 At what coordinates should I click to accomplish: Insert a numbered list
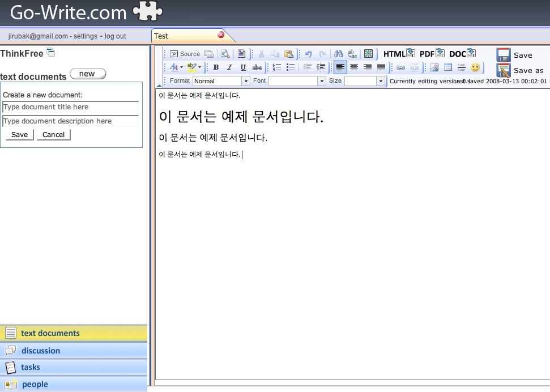click(277, 67)
